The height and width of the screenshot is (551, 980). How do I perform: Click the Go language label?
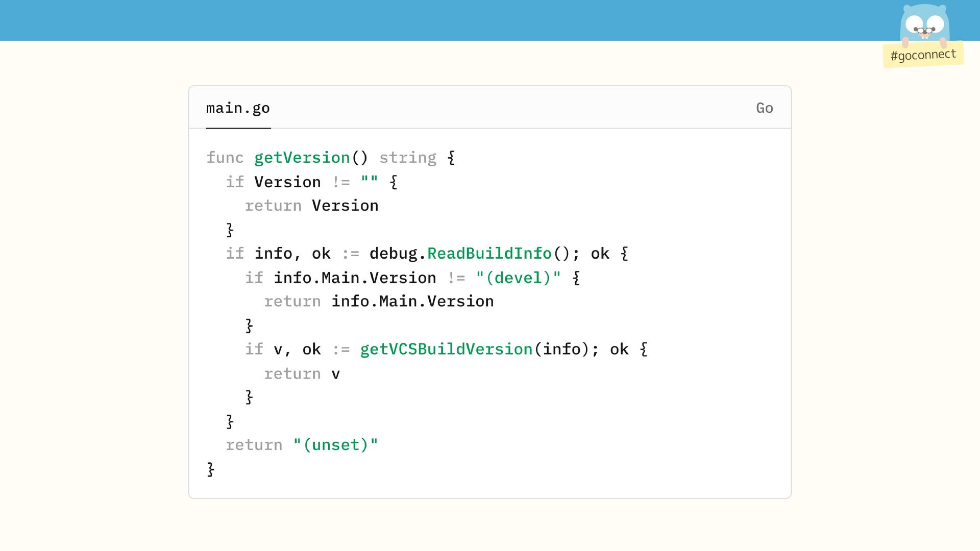(764, 108)
